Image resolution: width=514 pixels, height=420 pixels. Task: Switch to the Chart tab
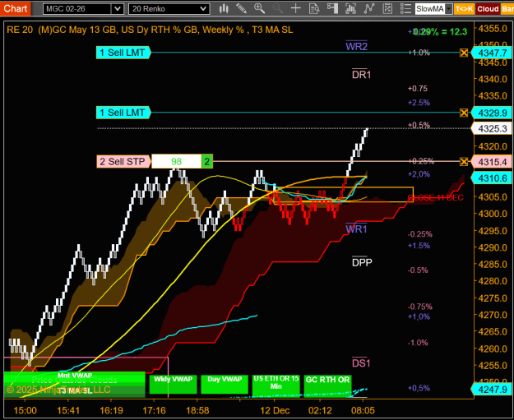point(15,8)
